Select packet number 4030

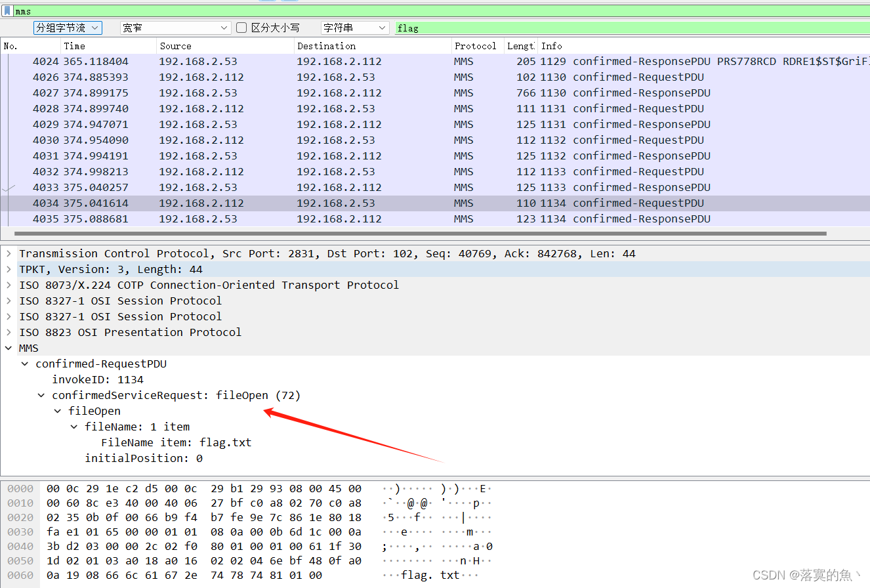click(x=435, y=140)
